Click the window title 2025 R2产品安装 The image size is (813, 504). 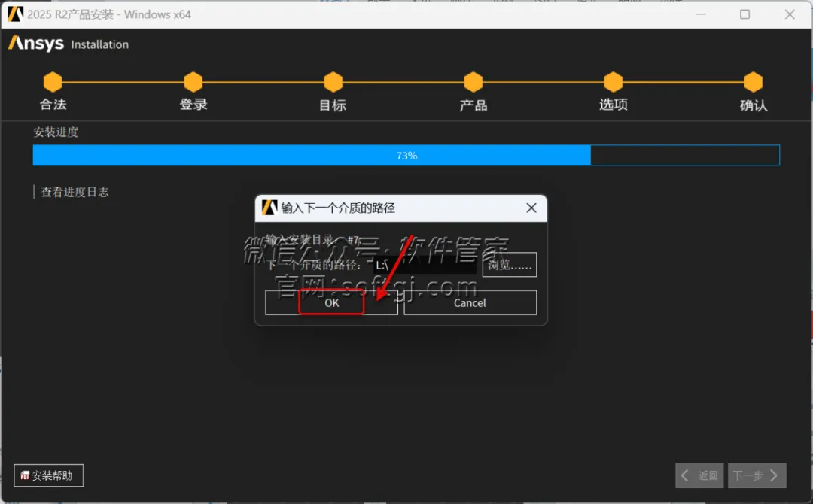click(109, 14)
